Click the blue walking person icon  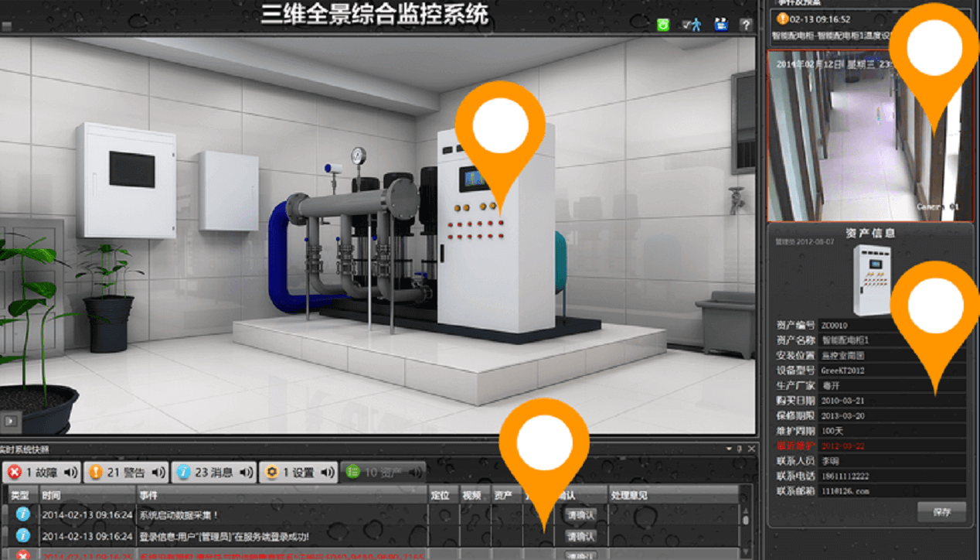pos(692,25)
